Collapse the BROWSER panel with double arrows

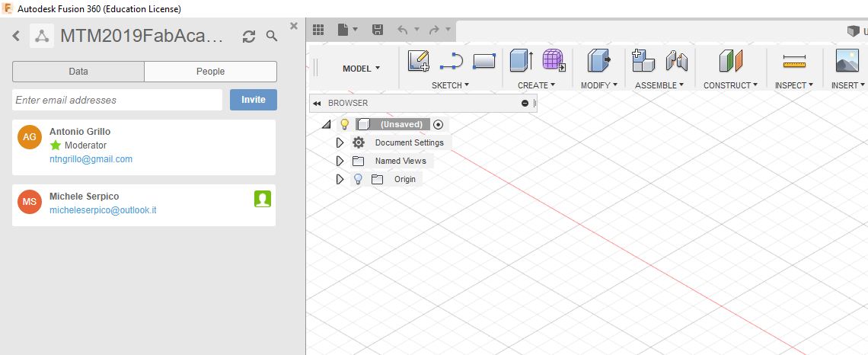pos(318,103)
